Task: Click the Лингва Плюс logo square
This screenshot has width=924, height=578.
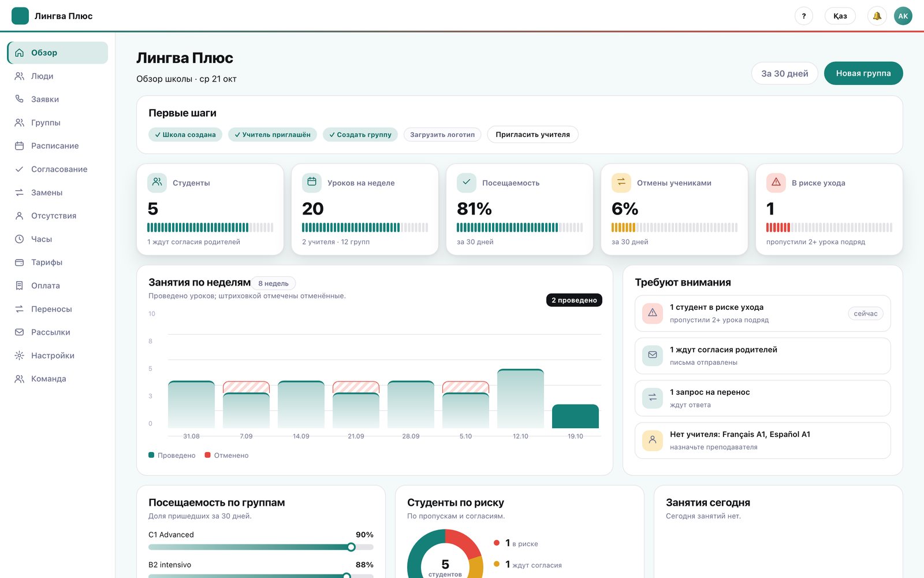Action: point(20,16)
